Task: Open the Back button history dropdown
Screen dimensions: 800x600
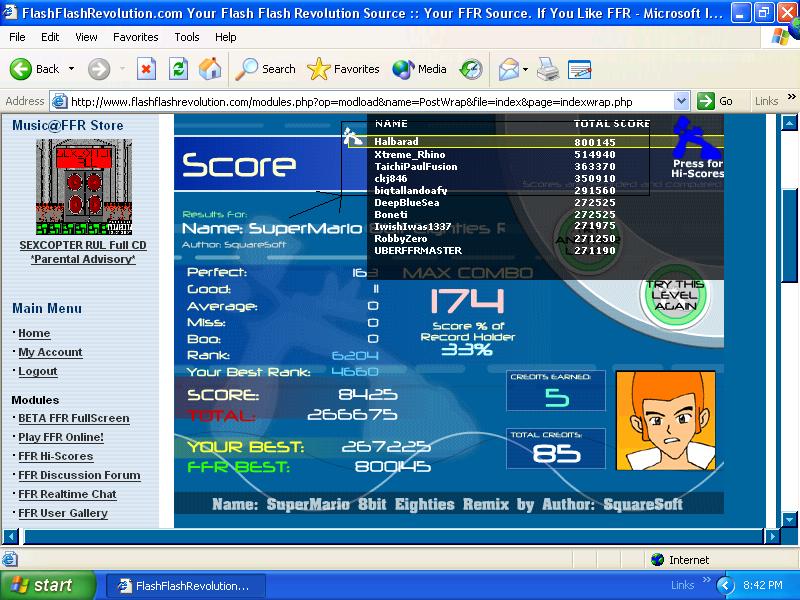Action: tap(71, 69)
